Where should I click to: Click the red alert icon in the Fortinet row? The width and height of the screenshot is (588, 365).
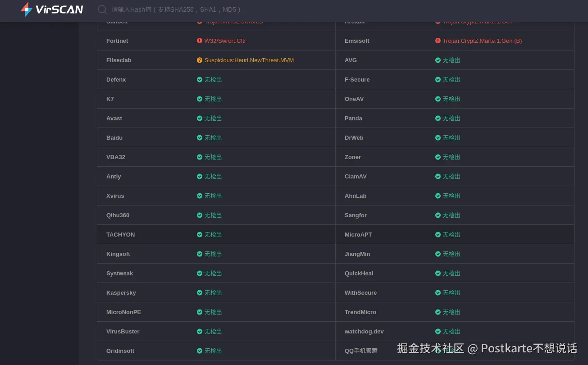point(200,41)
